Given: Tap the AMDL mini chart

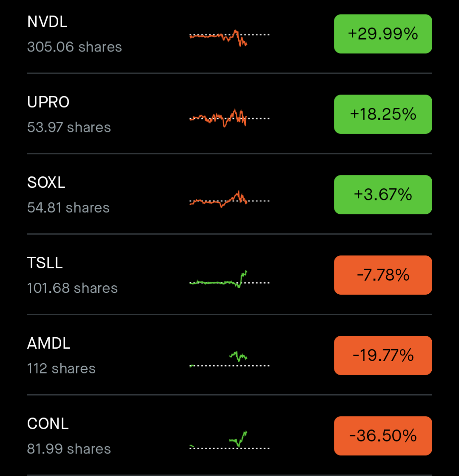Looking at the screenshot, I should [229, 359].
